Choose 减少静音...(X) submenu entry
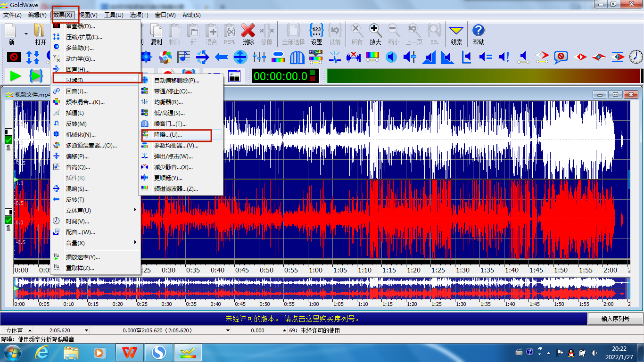 (x=181, y=167)
